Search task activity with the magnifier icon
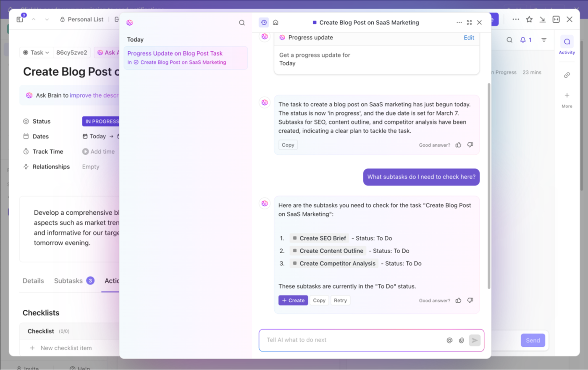This screenshot has width=588, height=370. (x=509, y=40)
